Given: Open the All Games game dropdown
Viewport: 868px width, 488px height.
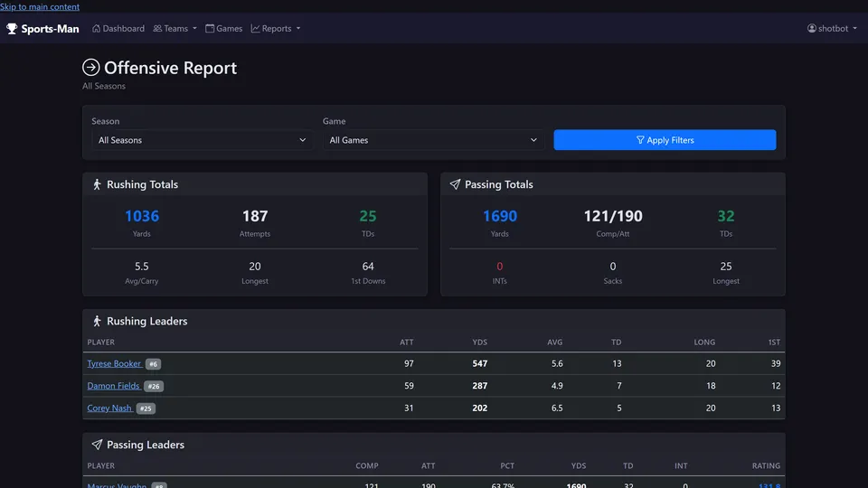Looking at the screenshot, I should click(433, 140).
